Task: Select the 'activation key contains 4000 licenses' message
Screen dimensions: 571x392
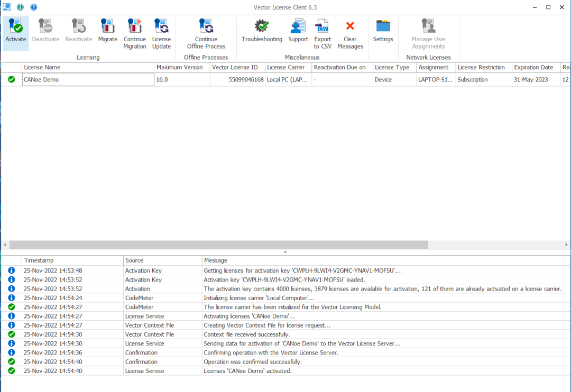Action: click(383, 288)
